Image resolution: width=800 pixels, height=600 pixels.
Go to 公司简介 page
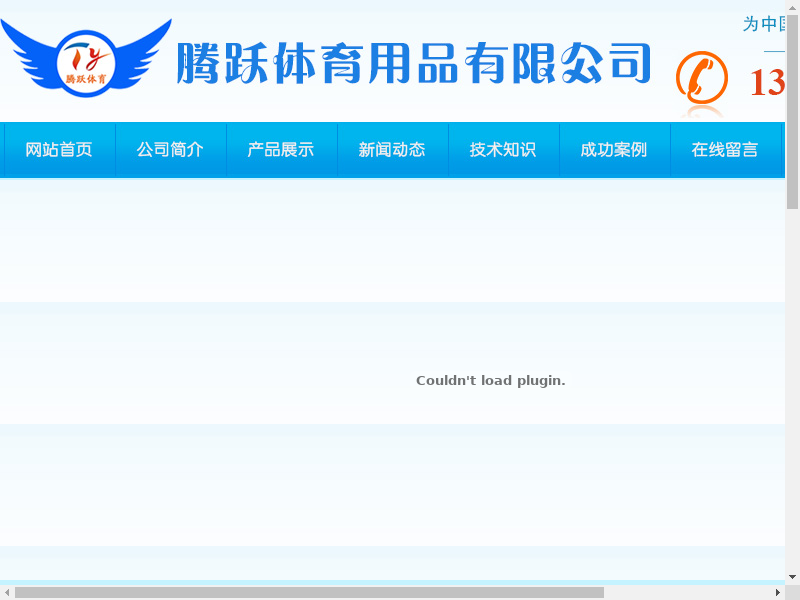tap(170, 150)
